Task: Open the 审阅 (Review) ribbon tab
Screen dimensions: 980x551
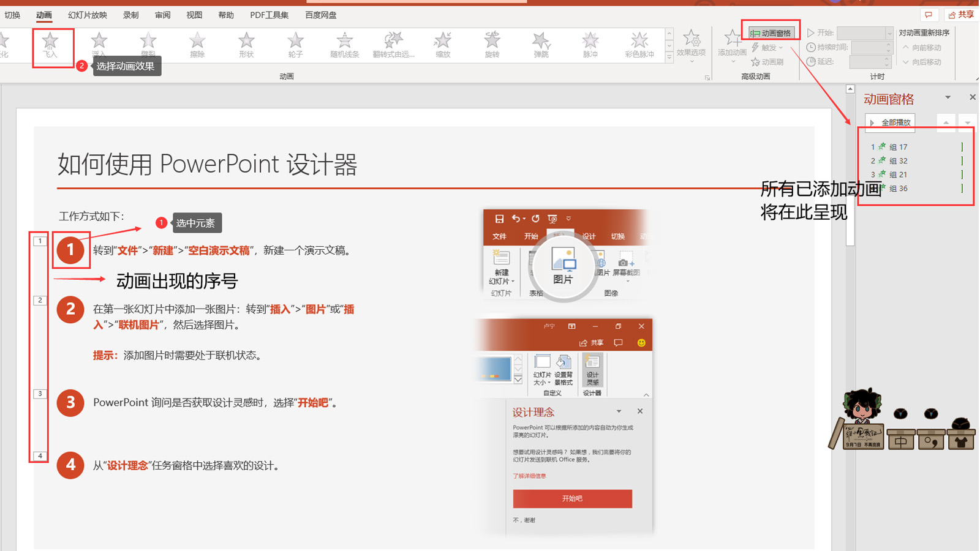Action: click(163, 15)
